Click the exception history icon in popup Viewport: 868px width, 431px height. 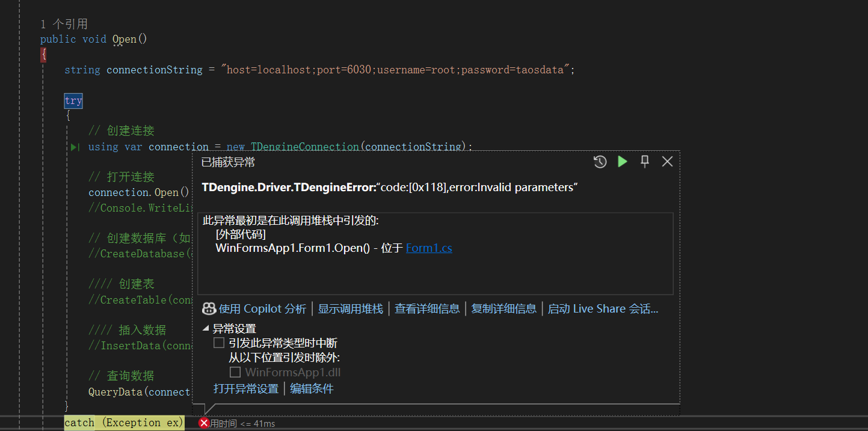(600, 162)
